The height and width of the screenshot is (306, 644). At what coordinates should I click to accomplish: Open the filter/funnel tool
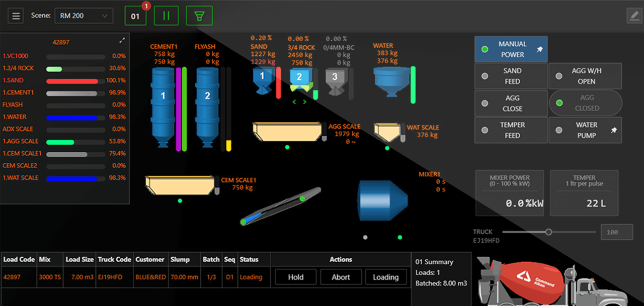tap(199, 16)
